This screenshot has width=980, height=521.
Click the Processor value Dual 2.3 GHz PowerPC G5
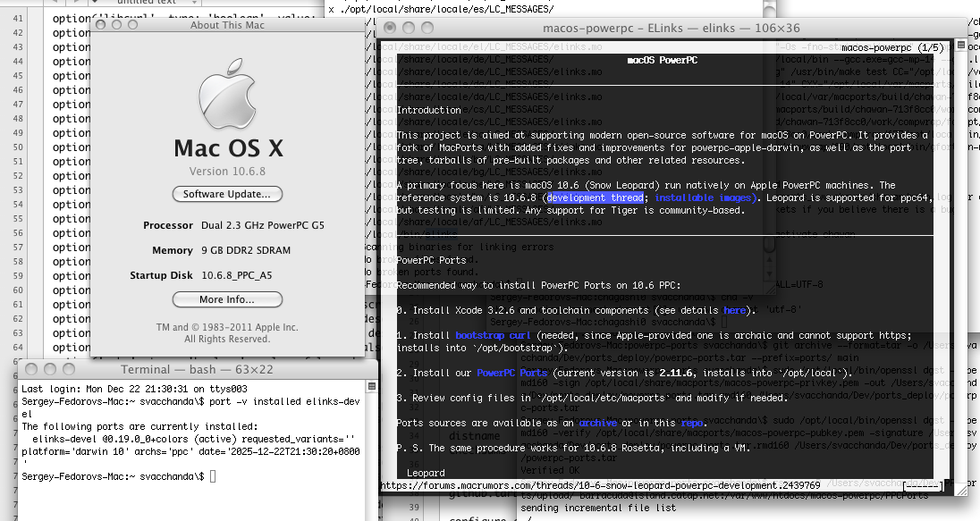pos(263,225)
